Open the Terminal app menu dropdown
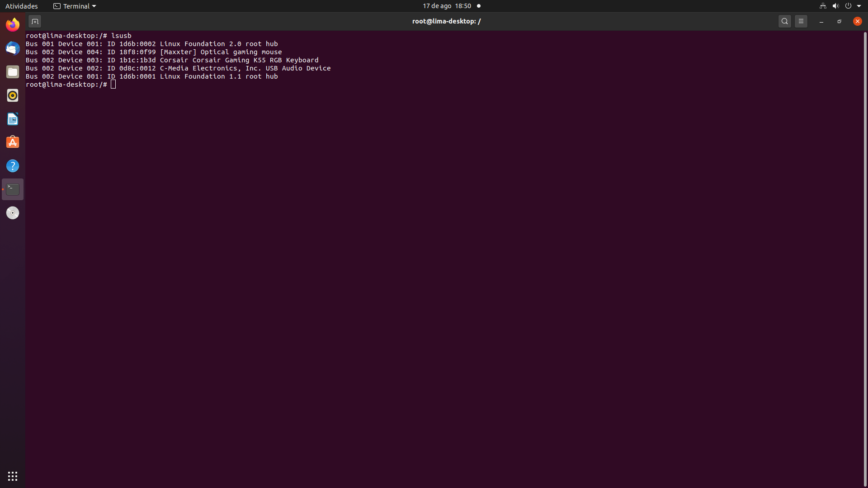Screen dimensions: 868x488 75,6
